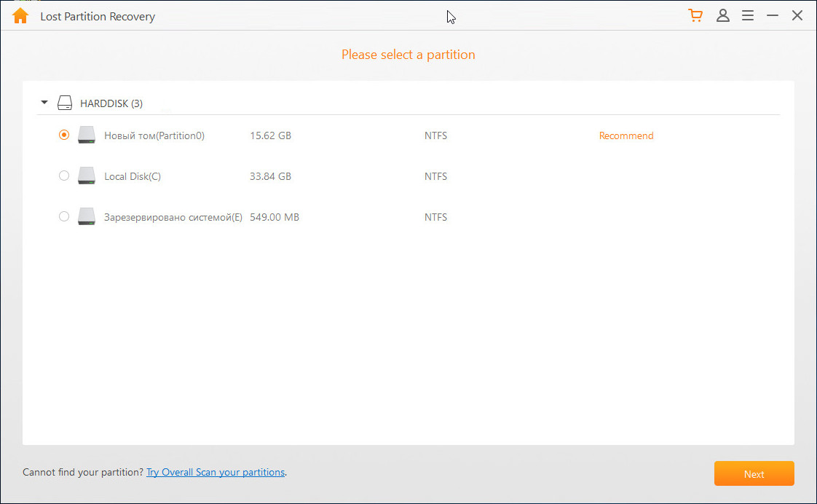
Task: Select the Зарезервировано системой(E) radio button
Action: pos(63,216)
